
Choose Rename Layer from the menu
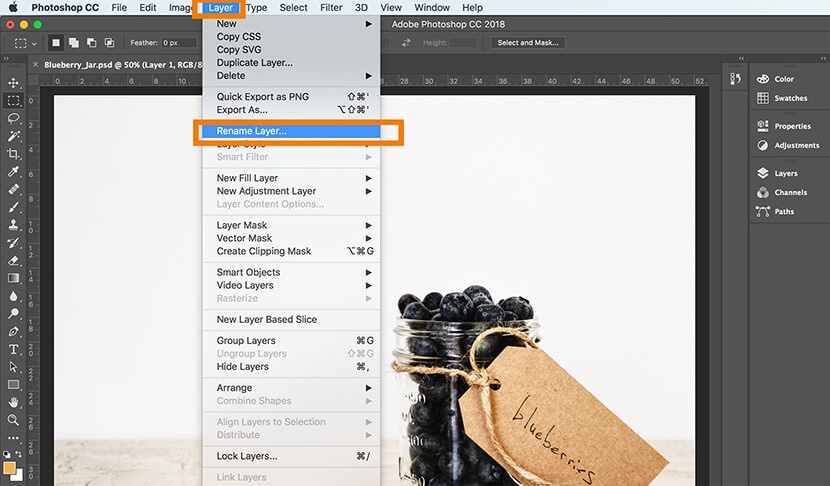coord(290,131)
